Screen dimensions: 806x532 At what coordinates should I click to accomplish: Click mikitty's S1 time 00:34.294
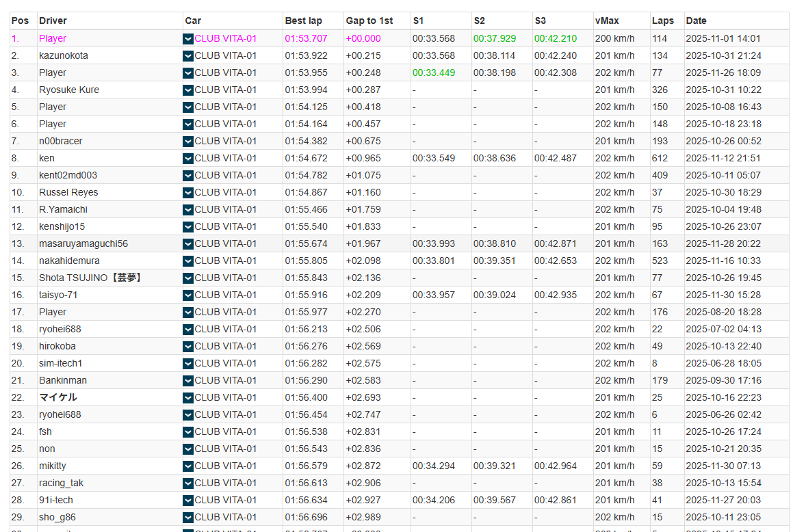pyautogui.click(x=434, y=466)
